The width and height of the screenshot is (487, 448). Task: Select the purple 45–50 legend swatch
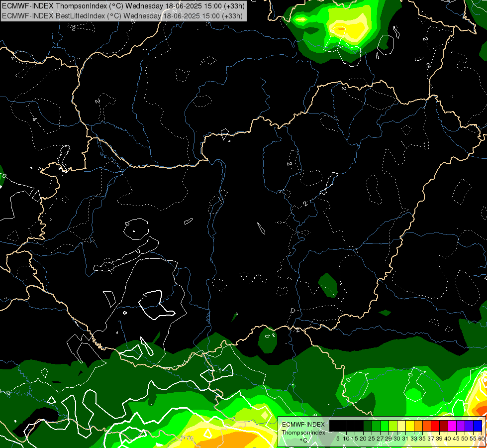(x=461, y=426)
